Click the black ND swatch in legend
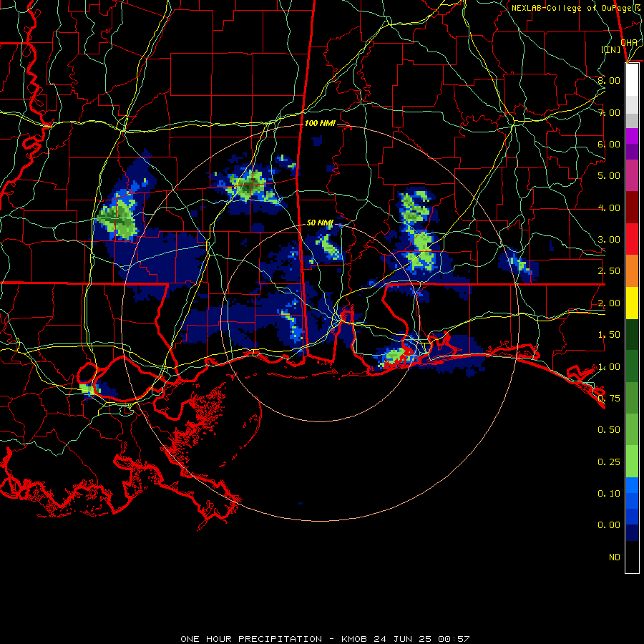 [x=632, y=557]
